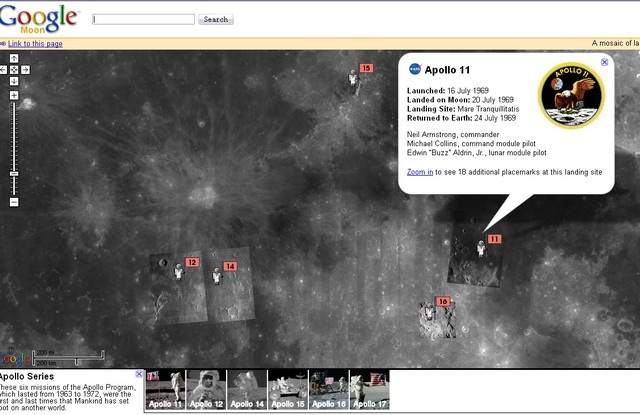Click the Zoom in link in bubble

coord(420,172)
